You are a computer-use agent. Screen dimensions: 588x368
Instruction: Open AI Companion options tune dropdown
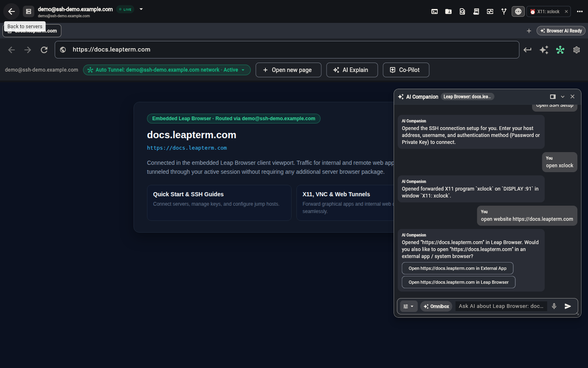tap(409, 306)
